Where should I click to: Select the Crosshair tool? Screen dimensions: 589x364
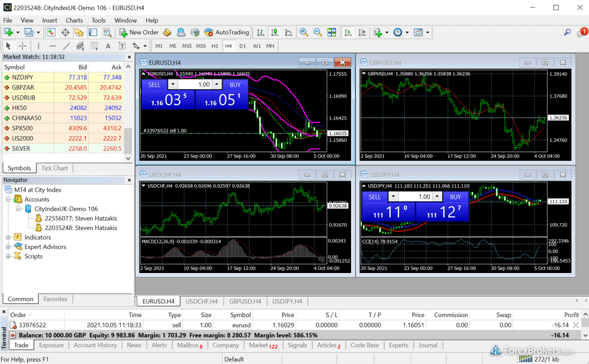click(x=22, y=45)
